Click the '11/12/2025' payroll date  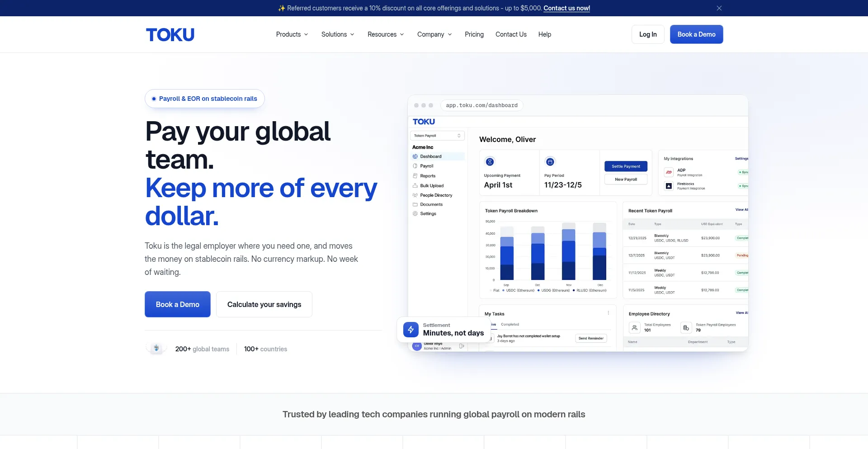(x=637, y=273)
